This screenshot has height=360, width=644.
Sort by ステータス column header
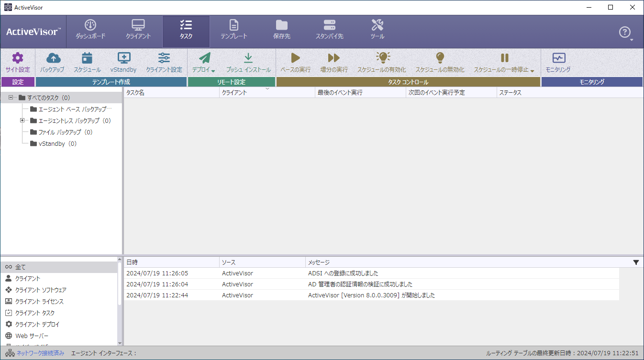569,93
